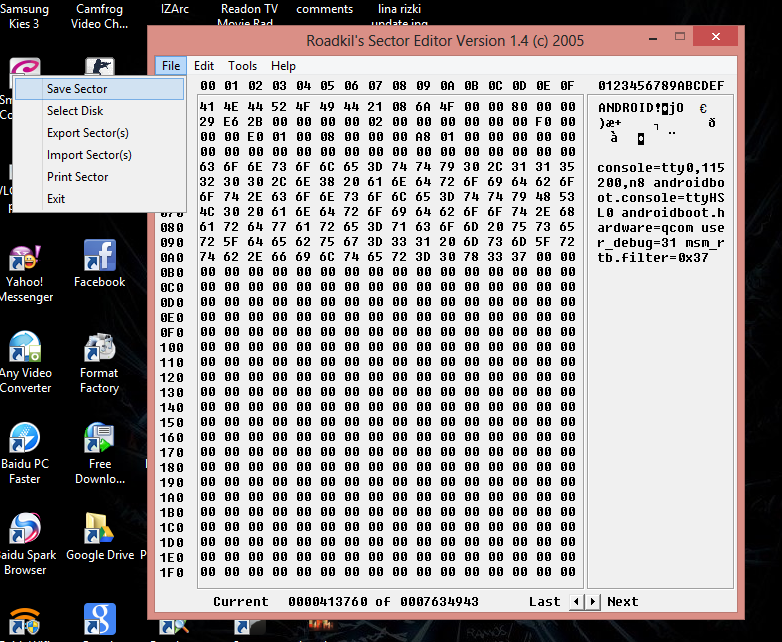
Task: Click the Last label in status bar
Action: coord(545,602)
